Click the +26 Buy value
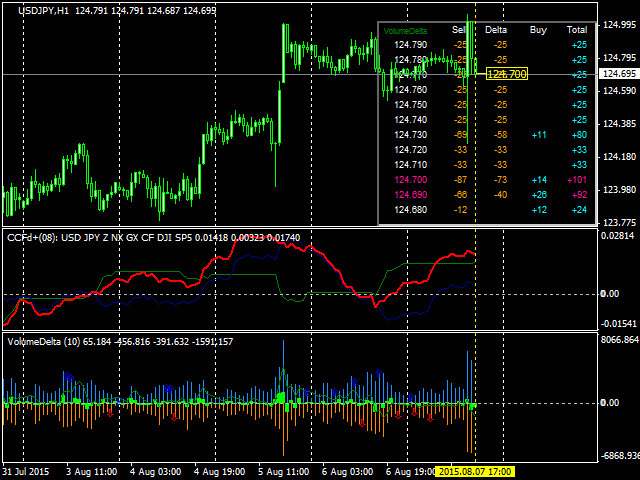 tap(539, 195)
